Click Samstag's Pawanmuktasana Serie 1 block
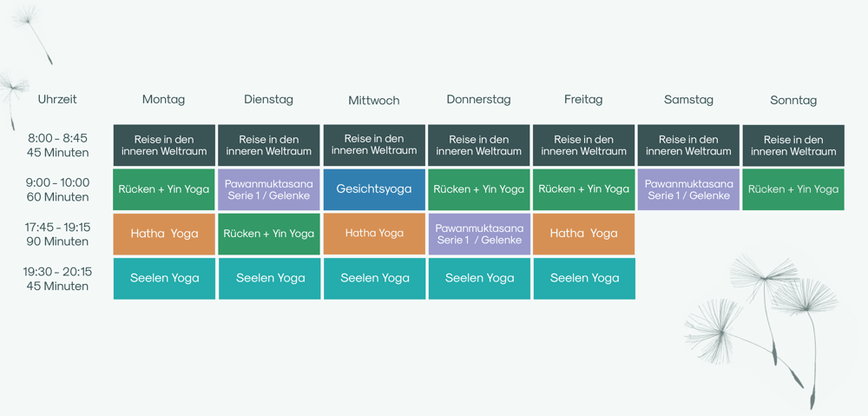The image size is (868, 416). pos(688,189)
